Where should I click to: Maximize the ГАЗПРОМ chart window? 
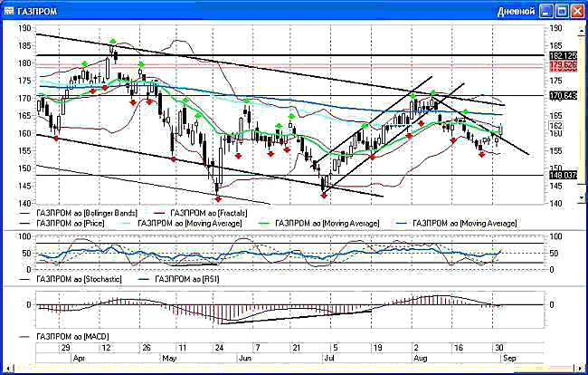point(562,11)
